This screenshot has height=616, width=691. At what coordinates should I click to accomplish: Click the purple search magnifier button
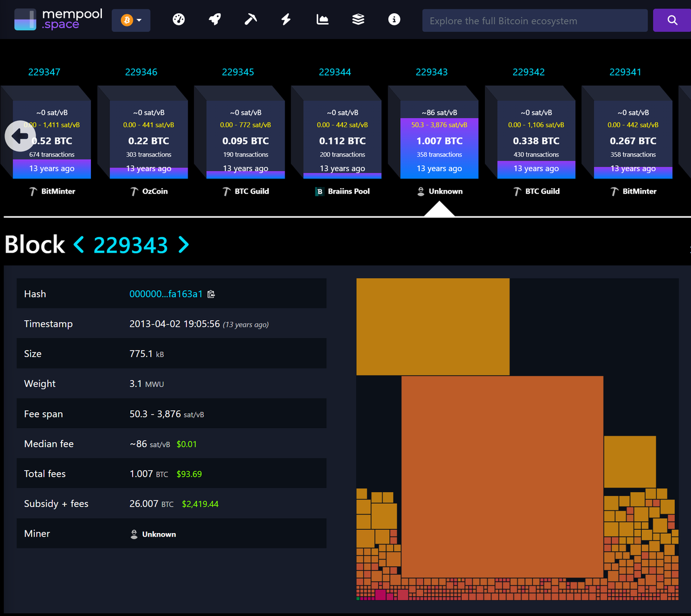(x=672, y=21)
